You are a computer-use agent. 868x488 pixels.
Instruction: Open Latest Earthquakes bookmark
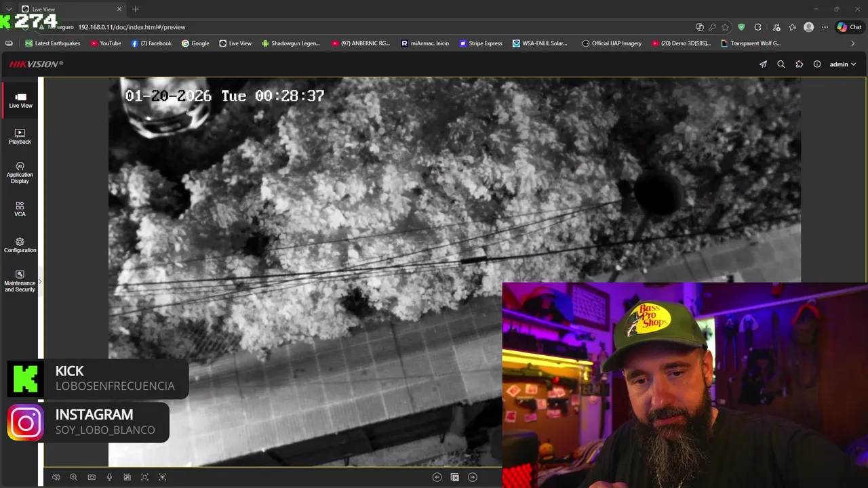tap(53, 43)
